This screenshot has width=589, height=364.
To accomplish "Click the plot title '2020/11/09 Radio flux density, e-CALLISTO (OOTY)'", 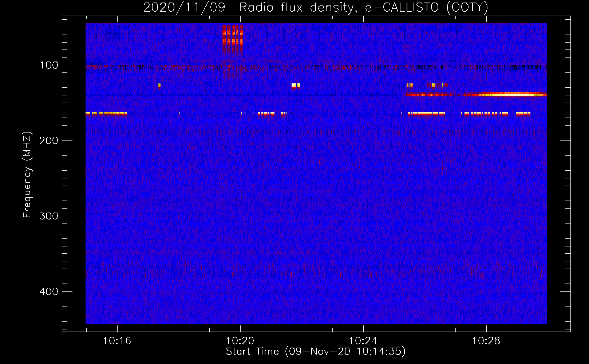I will tap(315, 7).
